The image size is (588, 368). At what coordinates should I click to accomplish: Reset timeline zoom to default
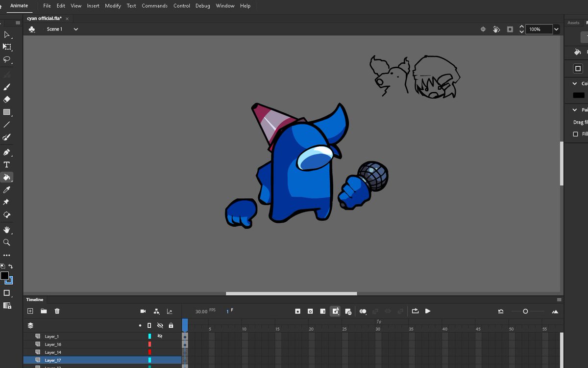point(500,311)
